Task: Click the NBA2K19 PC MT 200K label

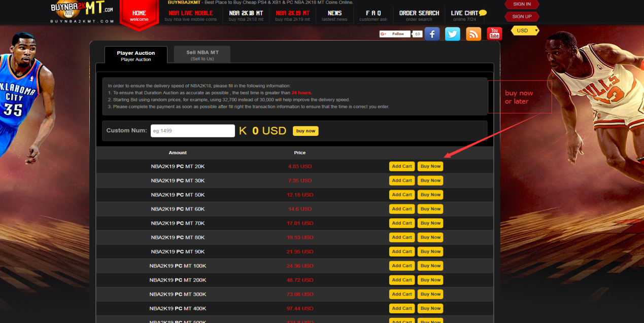Action: [178, 280]
